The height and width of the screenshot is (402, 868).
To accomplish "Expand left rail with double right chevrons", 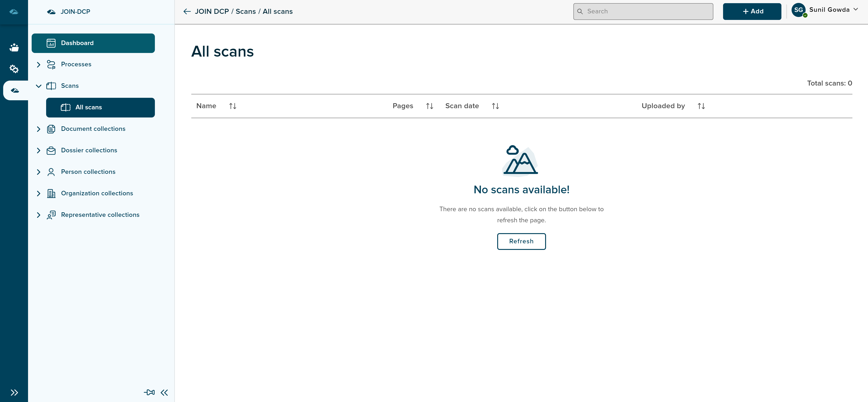I will tap(14, 392).
